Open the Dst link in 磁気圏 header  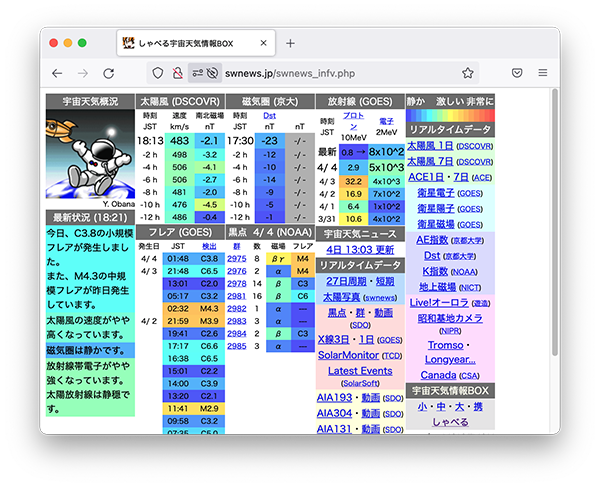(x=269, y=115)
